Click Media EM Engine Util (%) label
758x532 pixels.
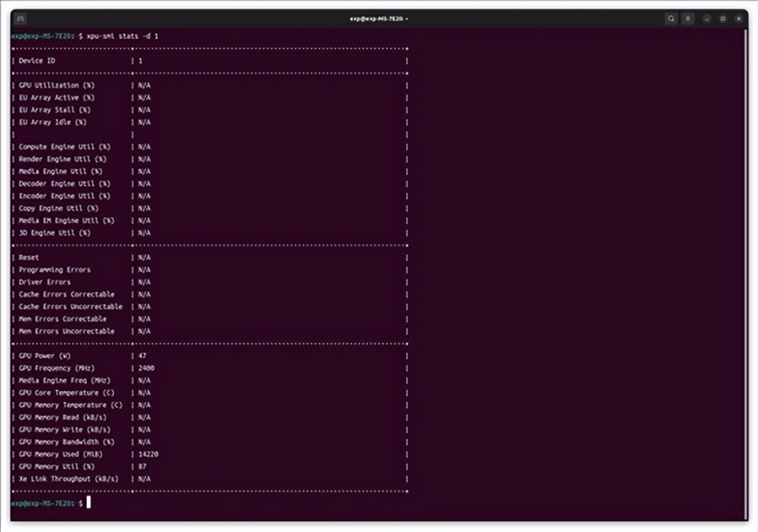[x=66, y=221]
